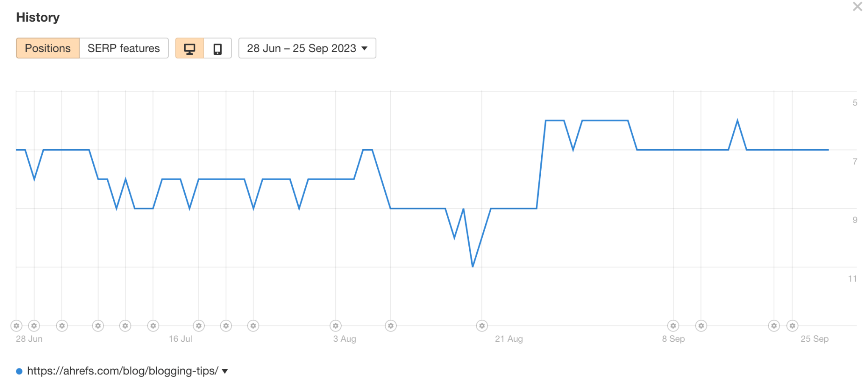
Task: Click the gear icon left of the 8 Sep label
Action: click(673, 326)
